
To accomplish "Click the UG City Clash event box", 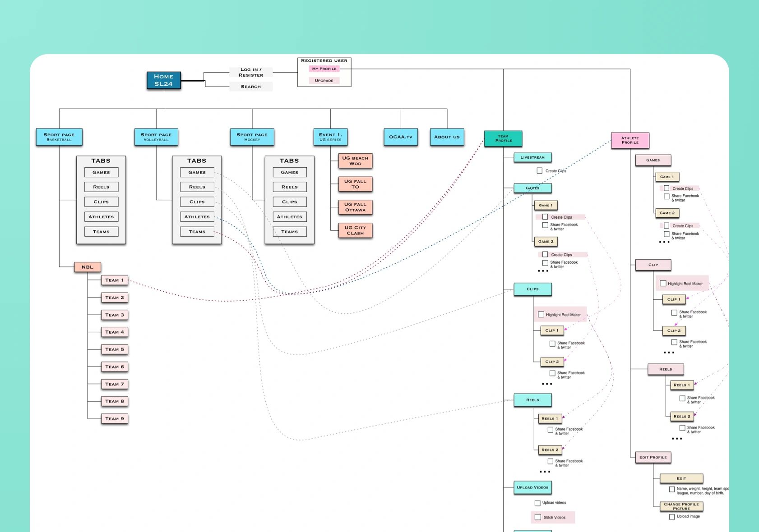I will pyautogui.click(x=355, y=230).
